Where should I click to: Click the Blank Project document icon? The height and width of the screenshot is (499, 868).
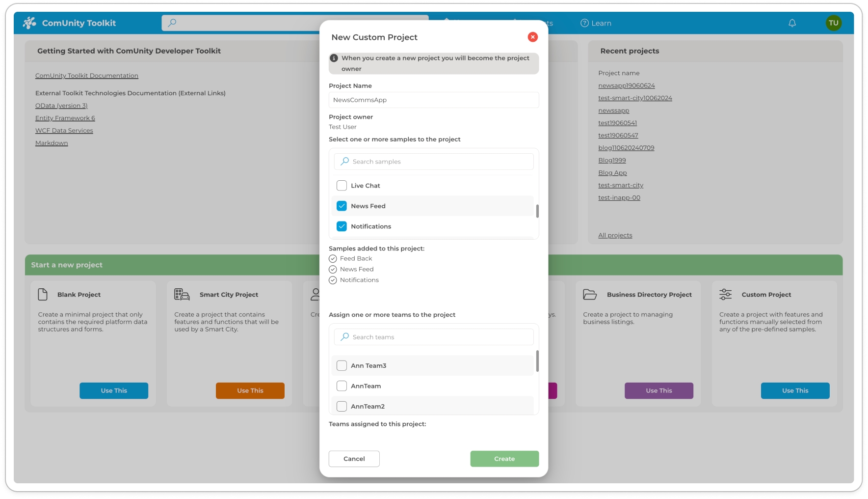[43, 294]
